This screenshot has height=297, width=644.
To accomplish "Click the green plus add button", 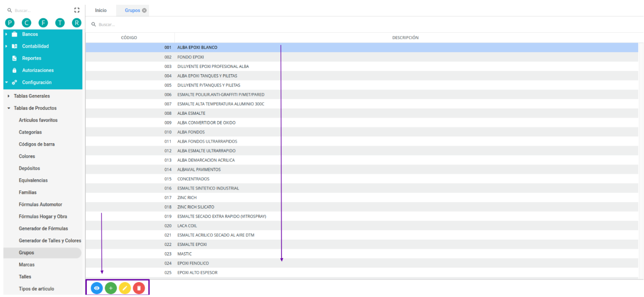I will pyautogui.click(x=111, y=288).
